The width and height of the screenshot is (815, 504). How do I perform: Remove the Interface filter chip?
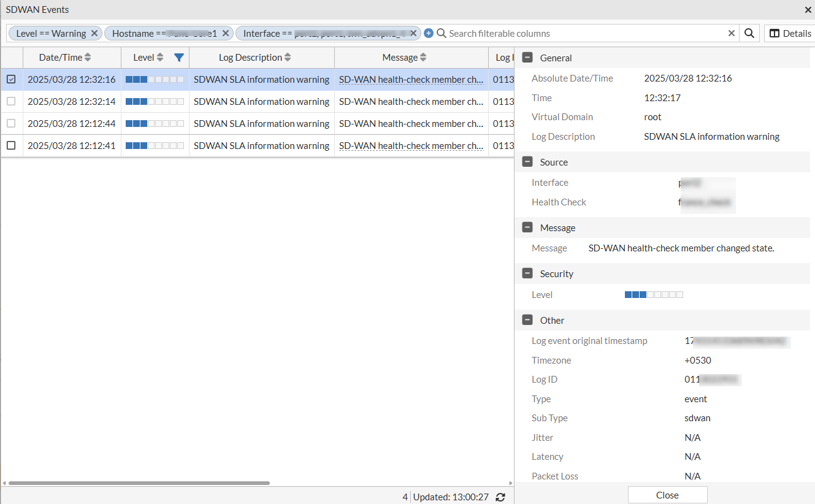[x=413, y=33]
